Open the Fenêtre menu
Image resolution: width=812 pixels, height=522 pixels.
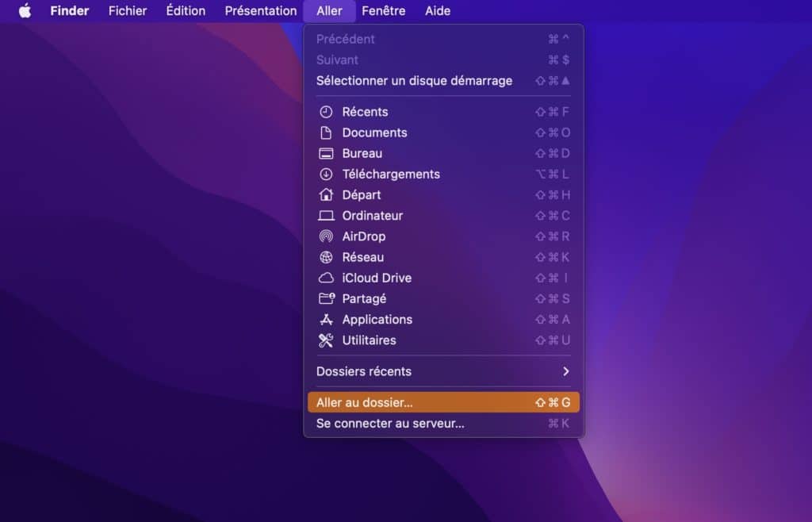383,10
